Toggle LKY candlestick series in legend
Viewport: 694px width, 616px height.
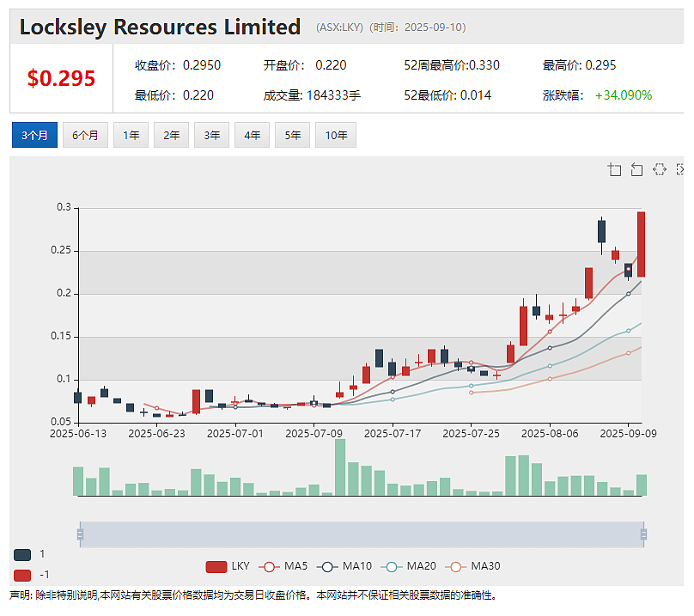click(x=228, y=566)
